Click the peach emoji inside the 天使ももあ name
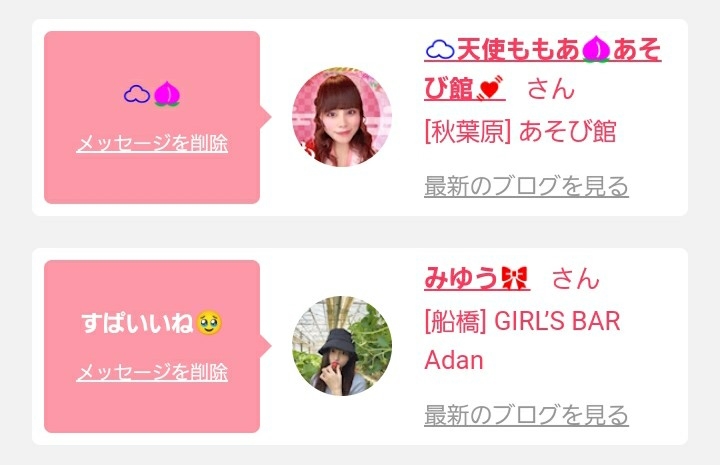Viewport: 720px width, 465px height. 596,49
